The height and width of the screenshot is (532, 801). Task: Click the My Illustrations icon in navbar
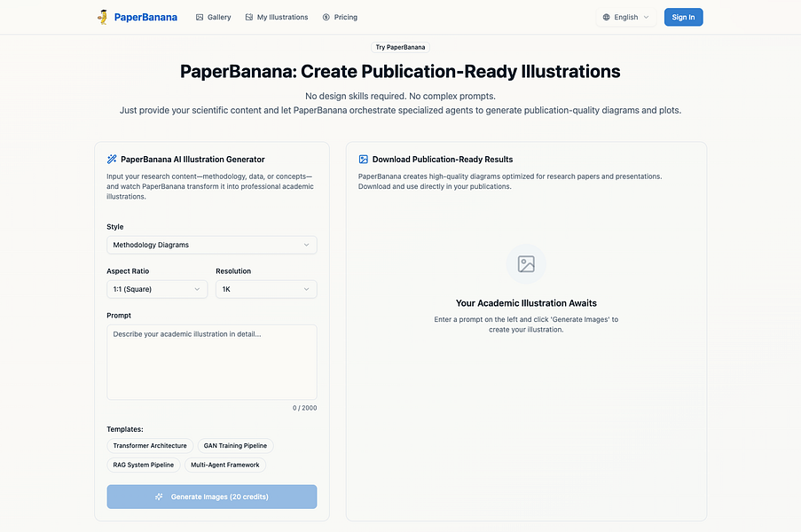[x=248, y=17]
